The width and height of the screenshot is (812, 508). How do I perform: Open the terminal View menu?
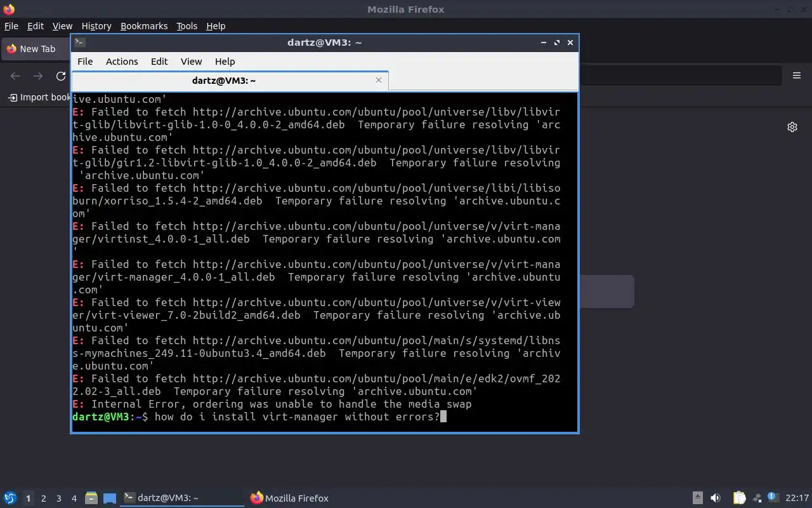(191, 62)
